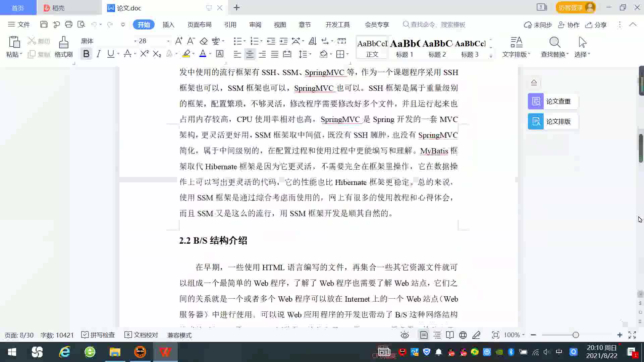This screenshot has height=362, width=644.
Task: Open the font size dropdown showing 28
Action: 168,41
